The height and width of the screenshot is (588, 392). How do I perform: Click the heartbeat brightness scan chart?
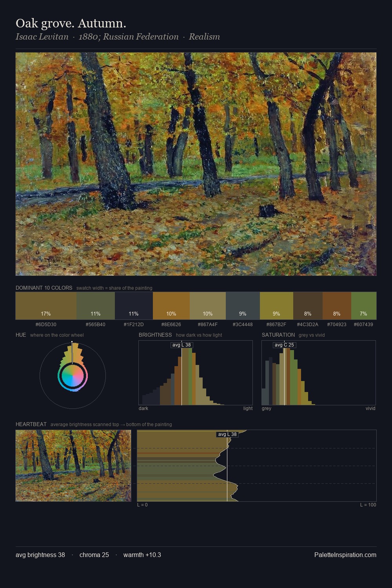click(x=257, y=466)
